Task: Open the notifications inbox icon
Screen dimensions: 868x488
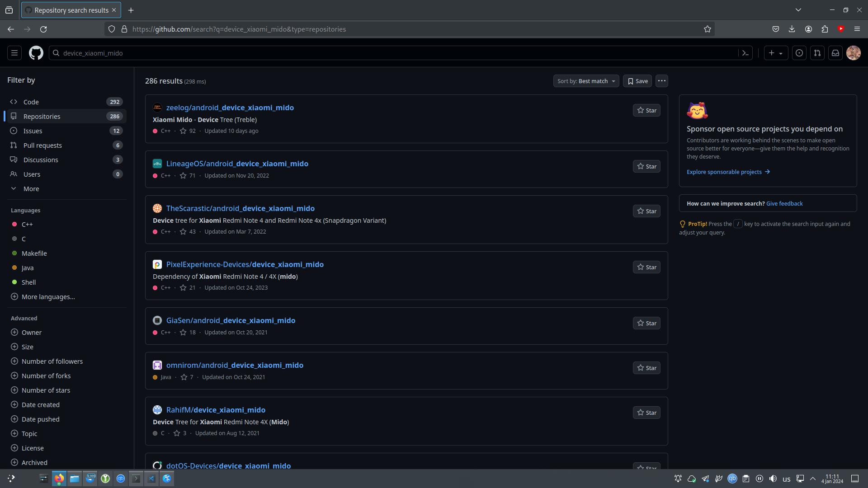Action: pyautogui.click(x=835, y=53)
